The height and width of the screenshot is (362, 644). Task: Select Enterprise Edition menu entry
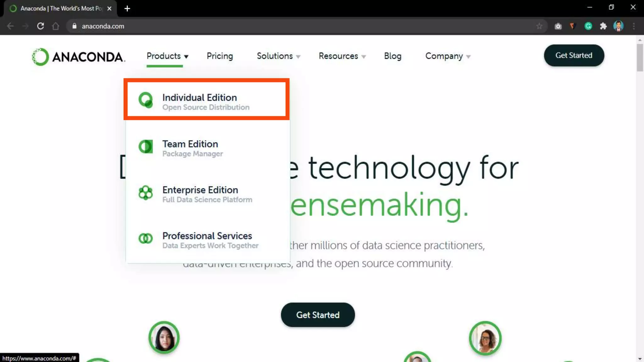point(200,194)
